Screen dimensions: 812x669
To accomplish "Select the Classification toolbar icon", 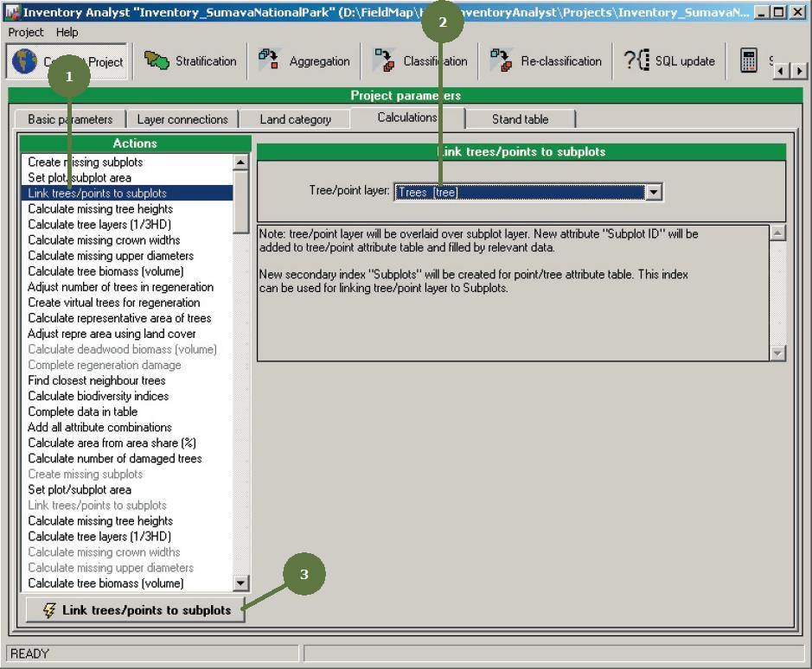I will (384, 61).
